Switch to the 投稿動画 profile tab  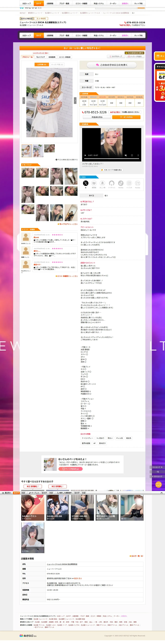click(52, 57)
